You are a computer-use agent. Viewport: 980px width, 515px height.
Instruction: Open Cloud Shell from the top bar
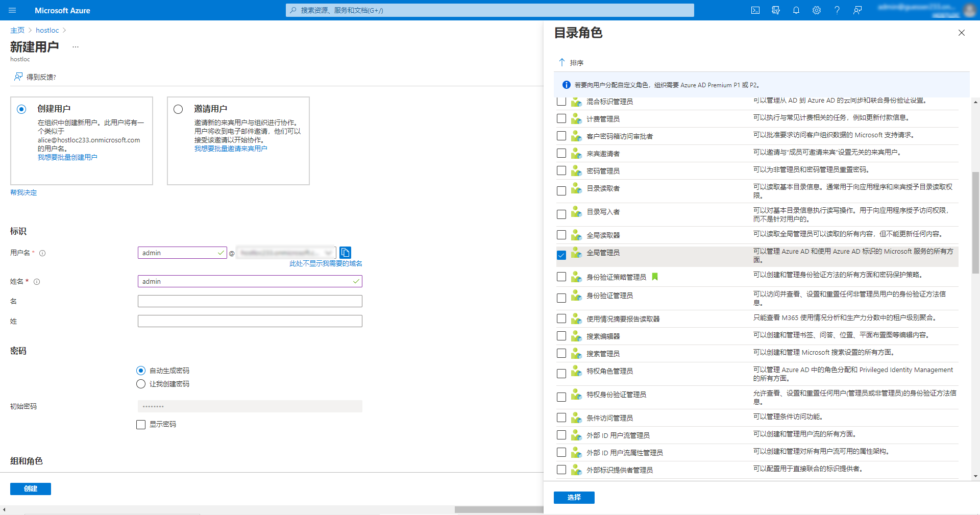(755, 10)
